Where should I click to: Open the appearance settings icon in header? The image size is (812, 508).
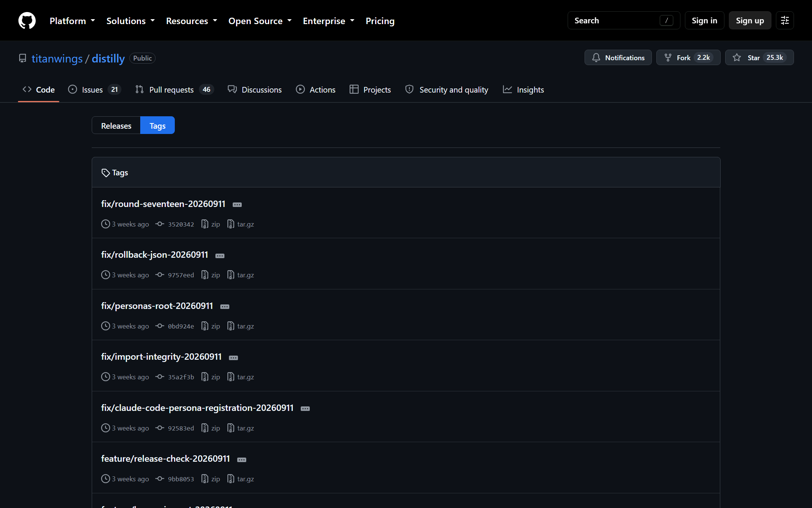point(785,20)
